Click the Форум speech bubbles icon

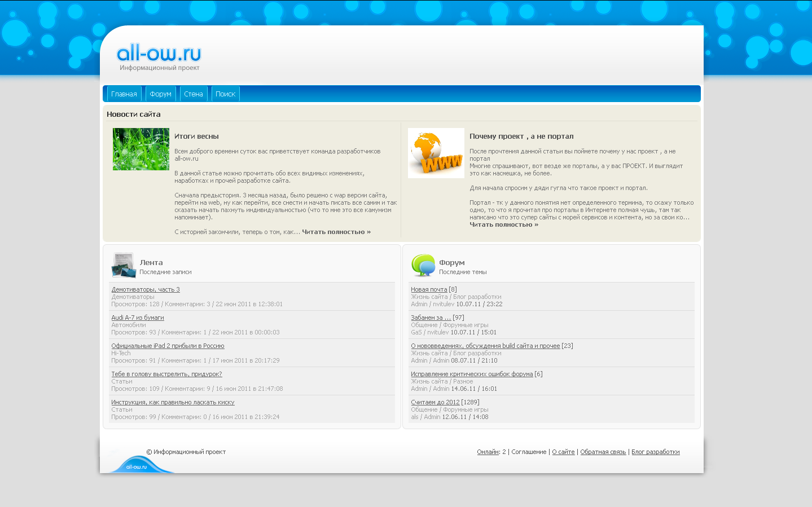pyautogui.click(x=423, y=265)
